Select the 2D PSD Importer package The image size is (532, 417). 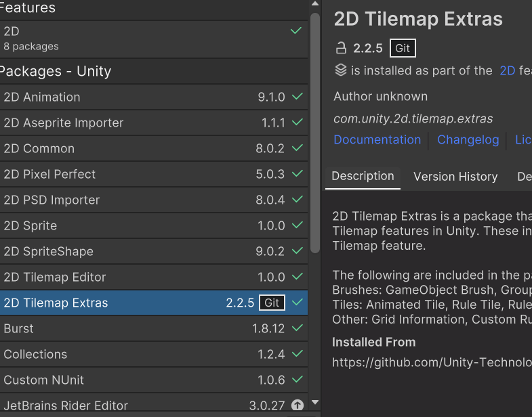(x=154, y=200)
